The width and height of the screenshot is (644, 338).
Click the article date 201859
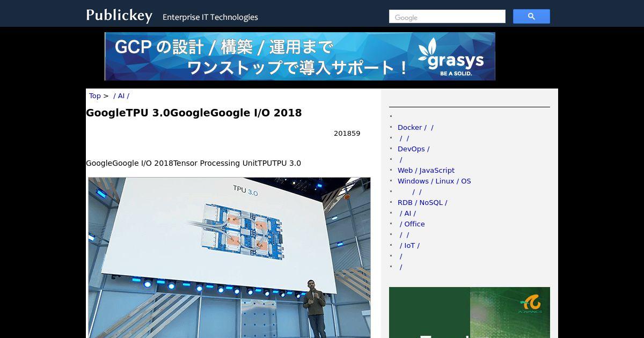(x=347, y=134)
